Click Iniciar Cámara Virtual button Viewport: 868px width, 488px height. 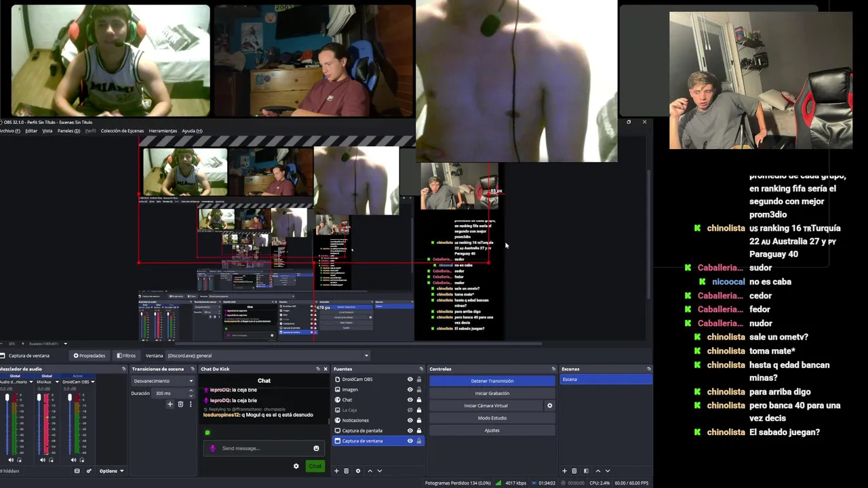(x=486, y=405)
